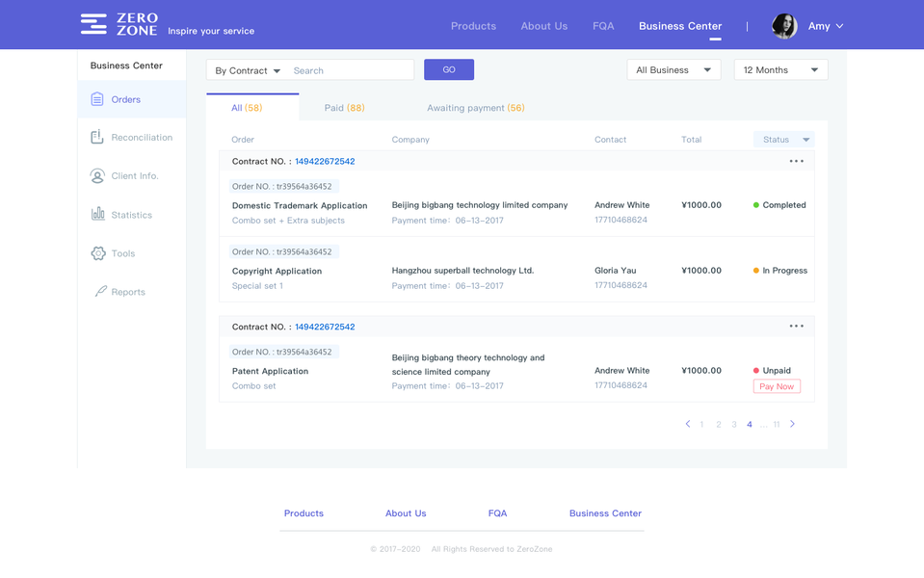This screenshot has height=578, width=924.
Task: Click the ZeroZone logo icon
Action: [93, 24]
